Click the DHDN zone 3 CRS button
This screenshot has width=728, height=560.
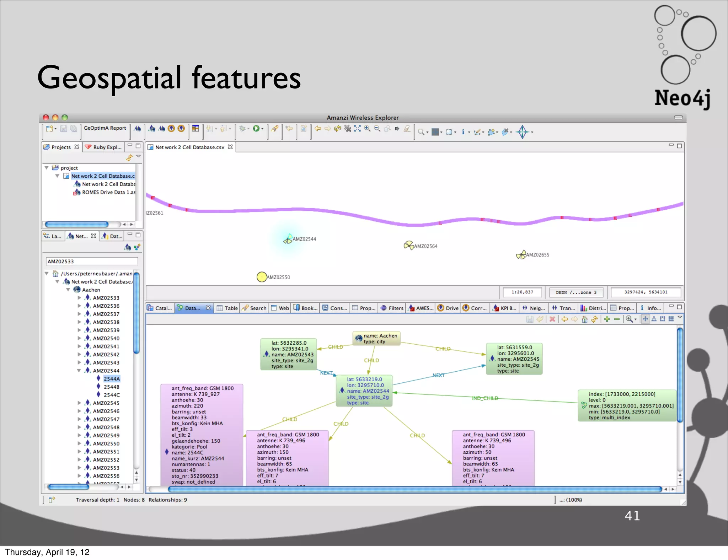click(x=576, y=292)
